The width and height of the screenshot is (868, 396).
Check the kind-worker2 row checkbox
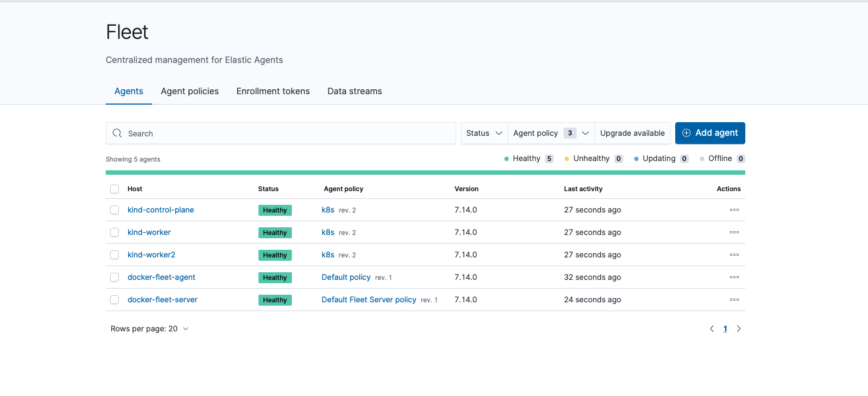coord(114,255)
